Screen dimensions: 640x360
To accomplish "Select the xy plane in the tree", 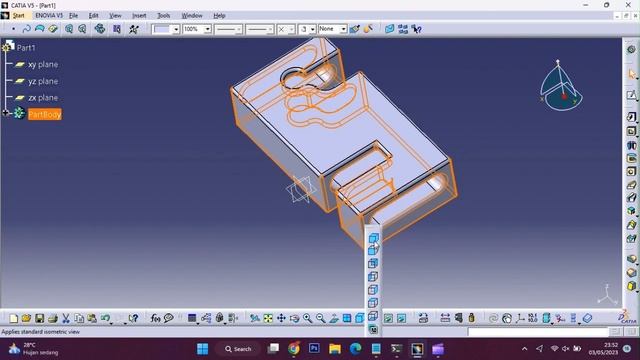I will coord(43,64).
